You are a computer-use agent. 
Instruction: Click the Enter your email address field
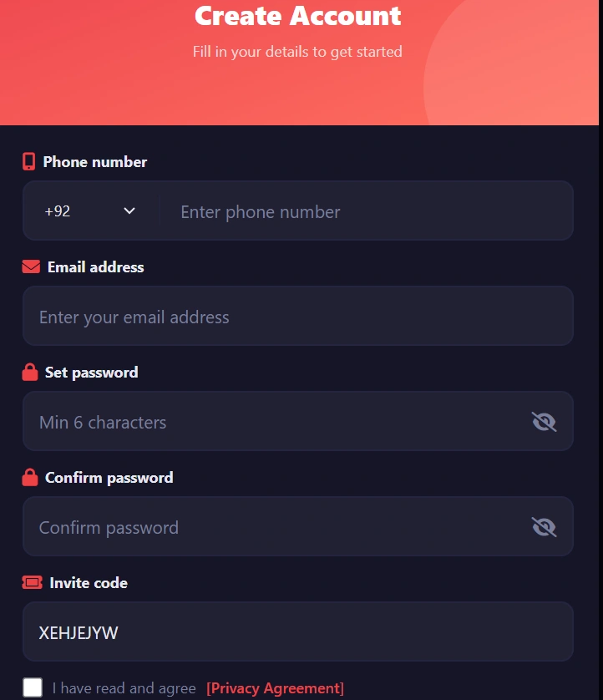[x=298, y=317]
